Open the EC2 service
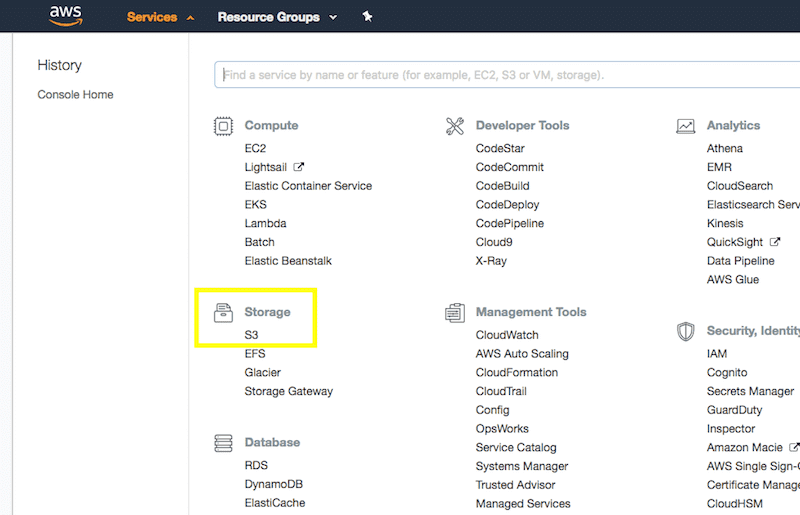 (x=255, y=148)
